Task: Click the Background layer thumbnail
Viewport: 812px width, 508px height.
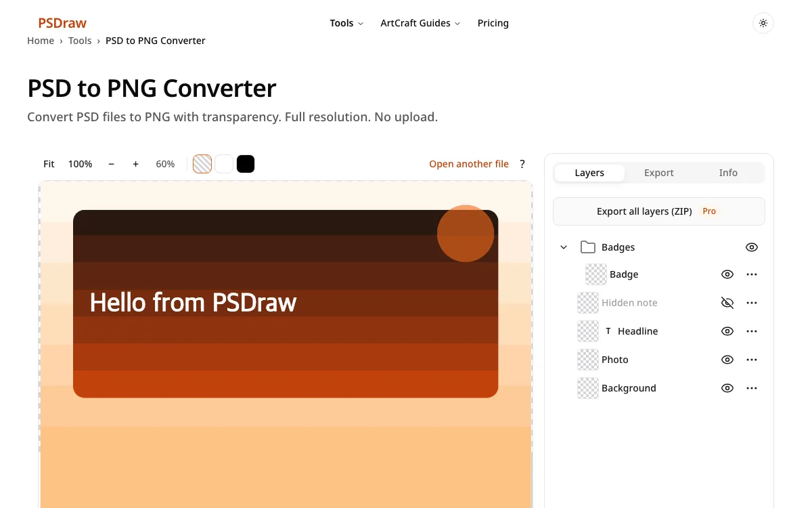Action: coord(588,388)
